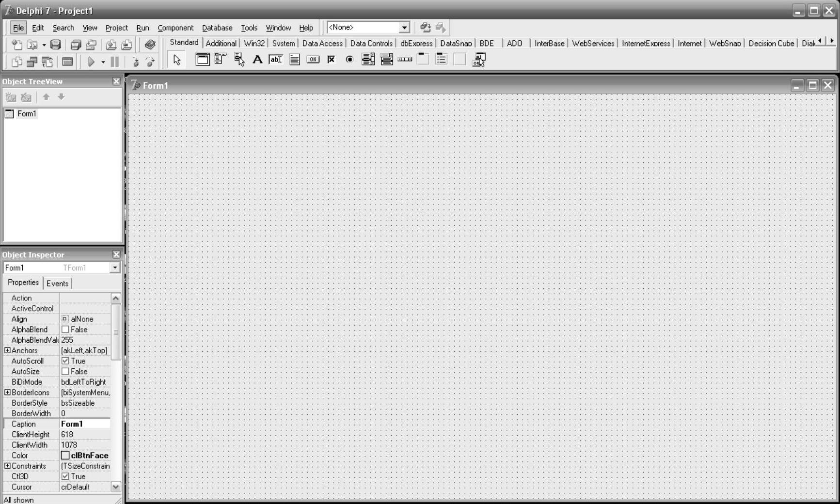
Task: Select the pointer arrow palette tool
Action: pyautogui.click(x=177, y=60)
